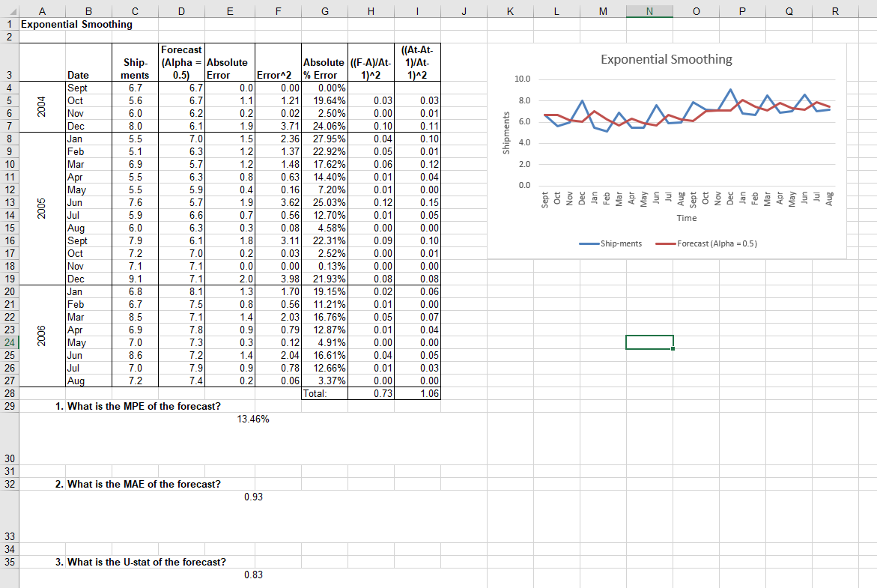Select column A header

click(42, 11)
